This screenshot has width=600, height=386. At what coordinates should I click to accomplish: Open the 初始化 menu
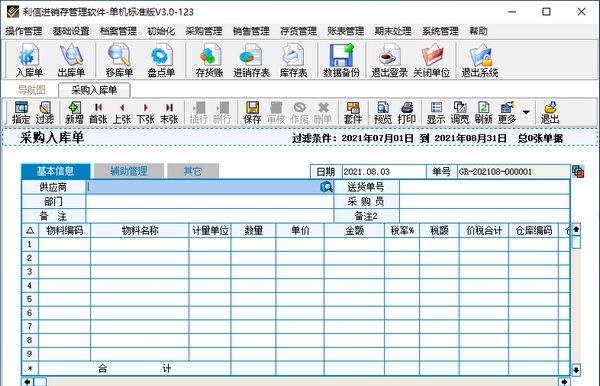[x=161, y=31]
